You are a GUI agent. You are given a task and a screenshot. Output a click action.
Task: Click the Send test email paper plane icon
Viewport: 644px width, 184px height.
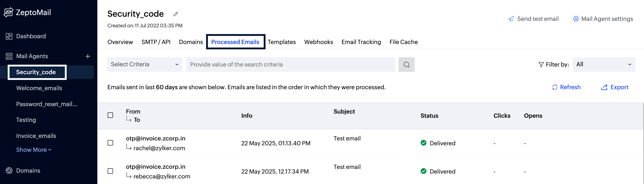[x=511, y=19]
